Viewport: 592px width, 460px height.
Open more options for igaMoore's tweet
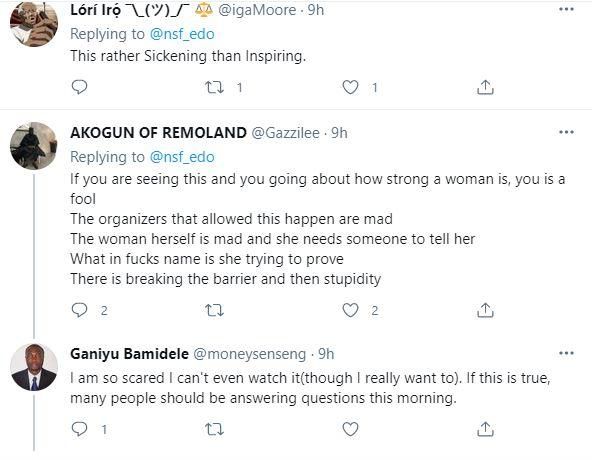click(x=566, y=9)
